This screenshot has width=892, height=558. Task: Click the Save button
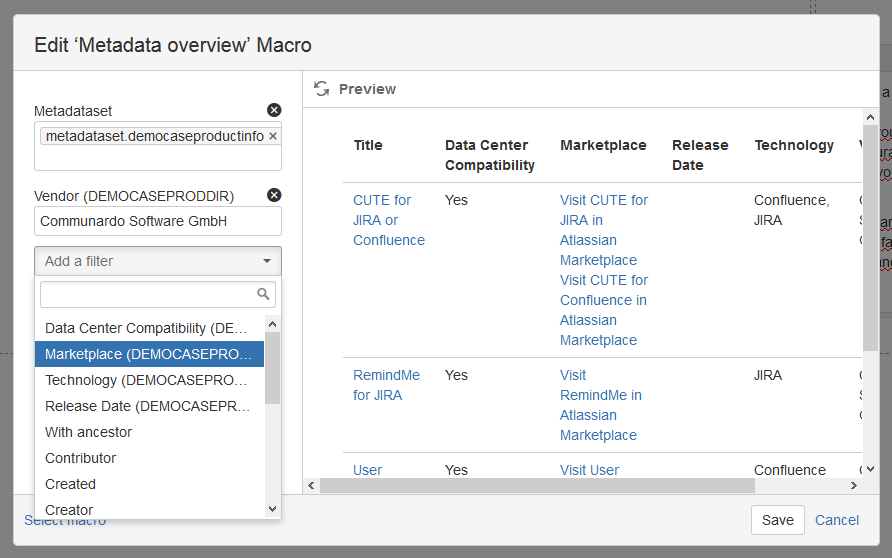pos(777,520)
